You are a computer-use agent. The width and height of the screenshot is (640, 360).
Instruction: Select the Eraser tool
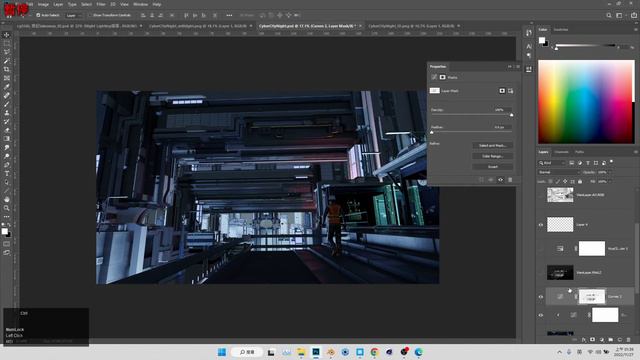pyautogui.click(x=7, y=130)
